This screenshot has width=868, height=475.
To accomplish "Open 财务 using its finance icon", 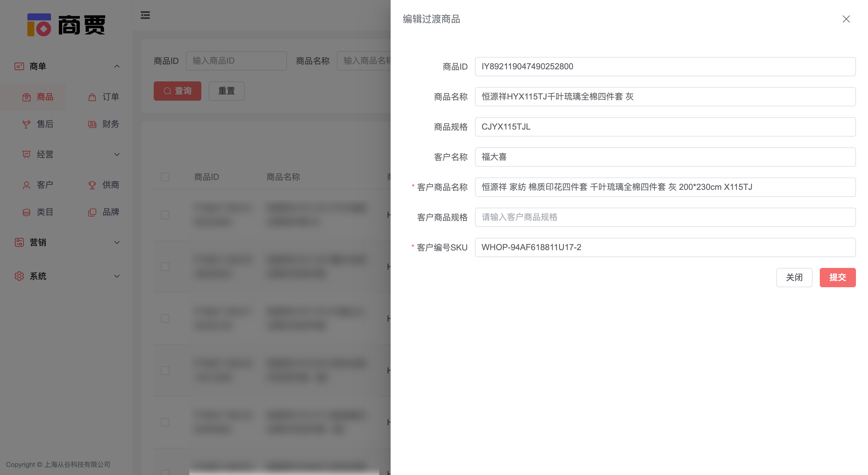I will point(92,124).
